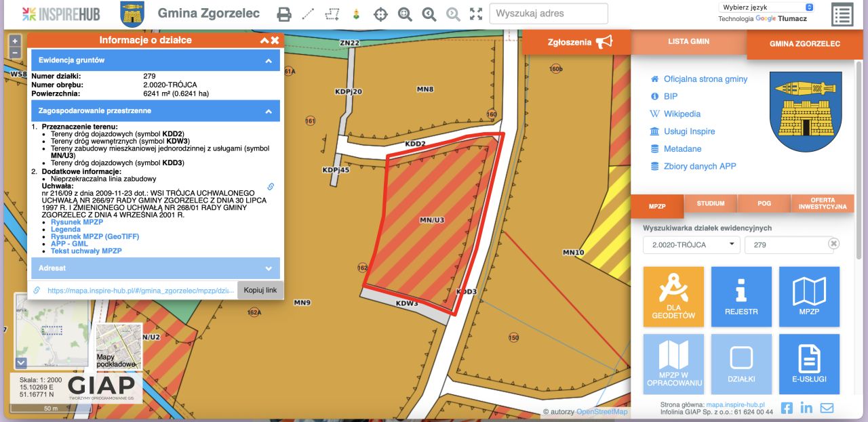
Task: Open Mapy podkładowe basemap thumbnail
Action: pos(119,347)
